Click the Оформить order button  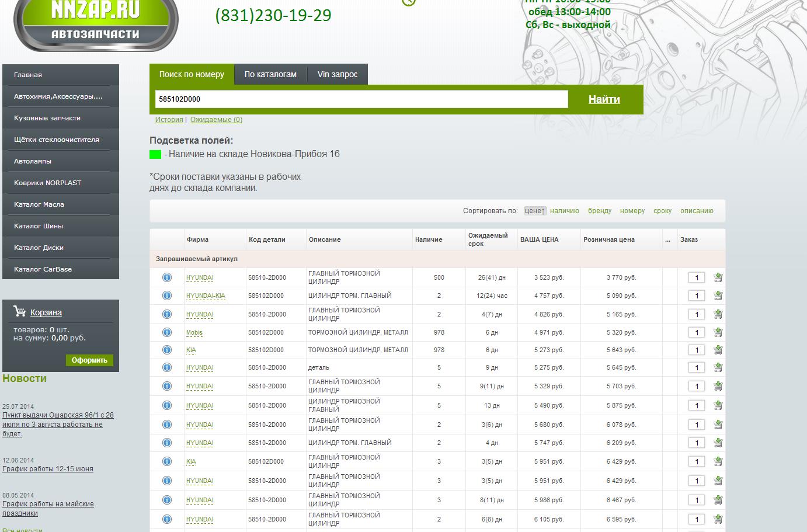89,360
